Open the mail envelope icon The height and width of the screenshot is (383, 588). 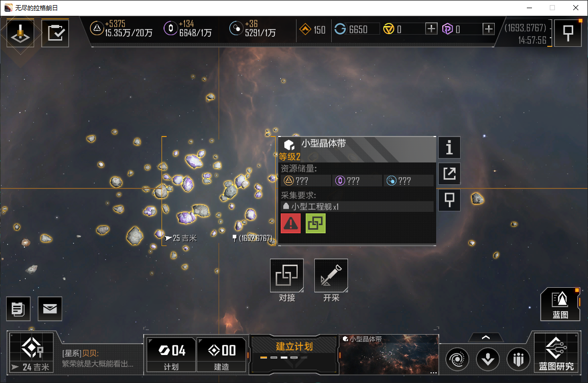(x=50, y=309)
